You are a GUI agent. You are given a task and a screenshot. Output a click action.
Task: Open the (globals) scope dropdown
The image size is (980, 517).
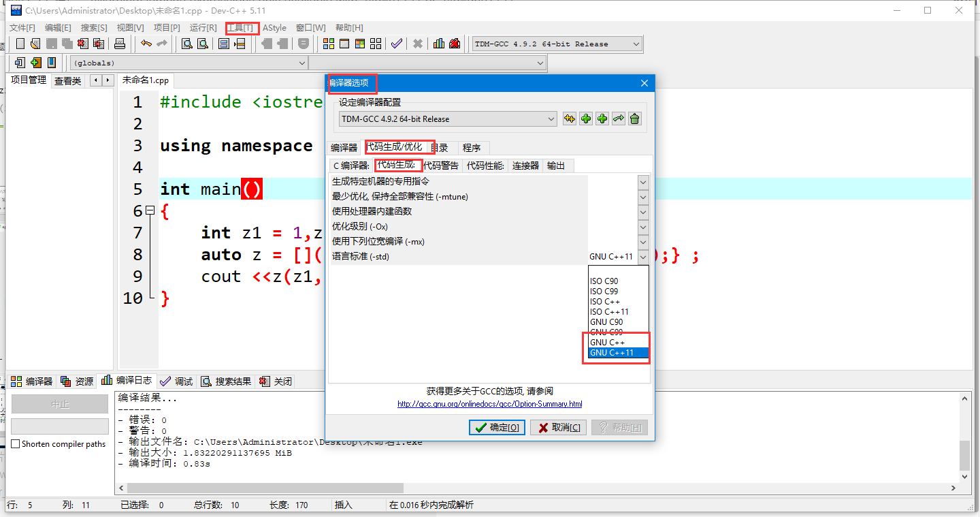pos(189,63)
